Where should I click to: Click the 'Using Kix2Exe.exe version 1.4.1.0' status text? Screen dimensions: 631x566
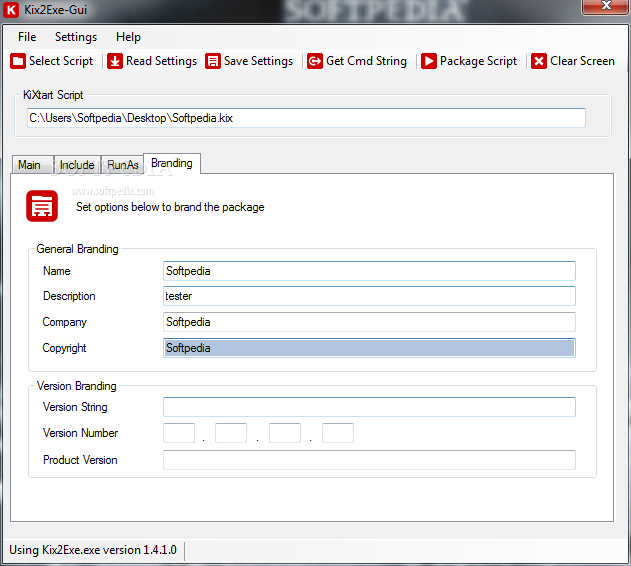93,550
